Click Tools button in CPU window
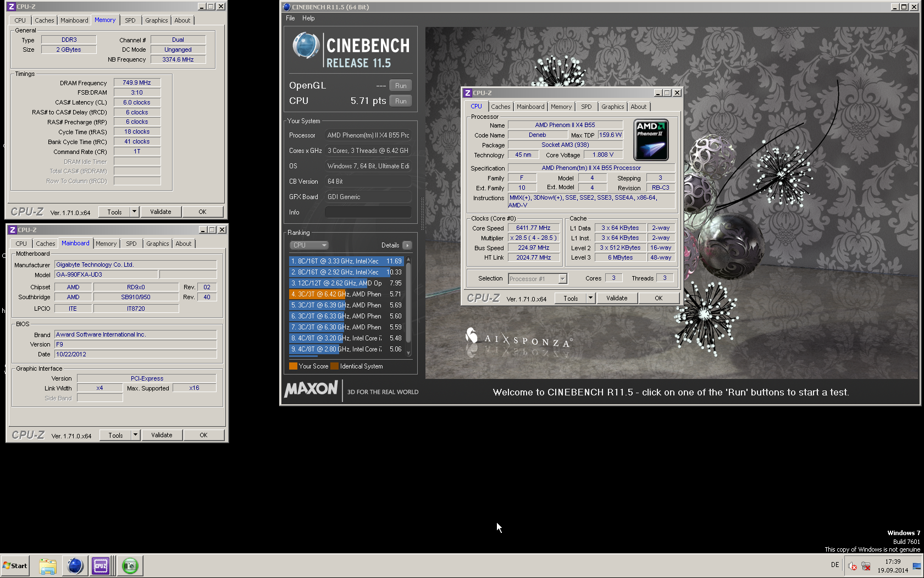 point(571,298)
